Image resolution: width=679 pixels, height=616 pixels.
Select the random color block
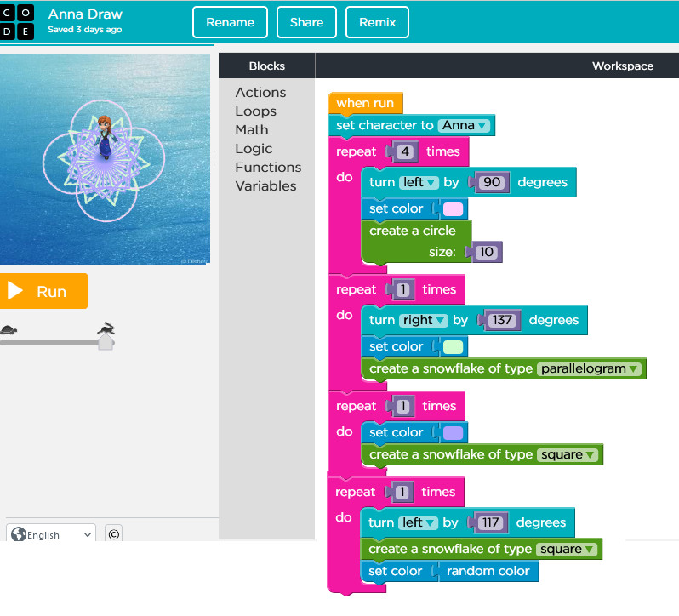(488, 572)
